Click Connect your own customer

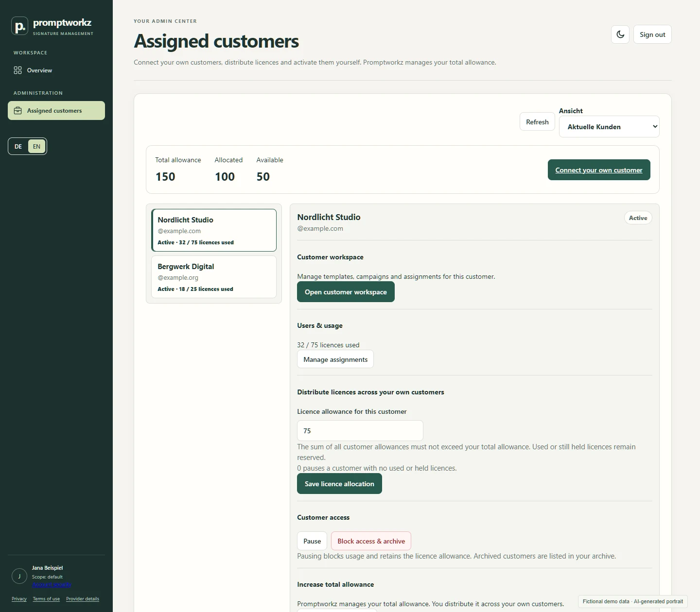[599, 170]
